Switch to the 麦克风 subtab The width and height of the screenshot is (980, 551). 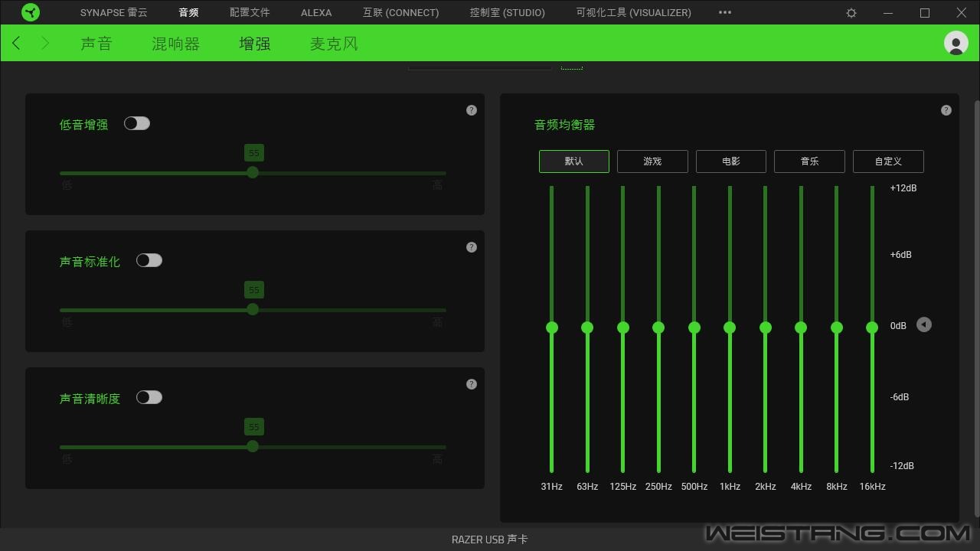point(334,44)
